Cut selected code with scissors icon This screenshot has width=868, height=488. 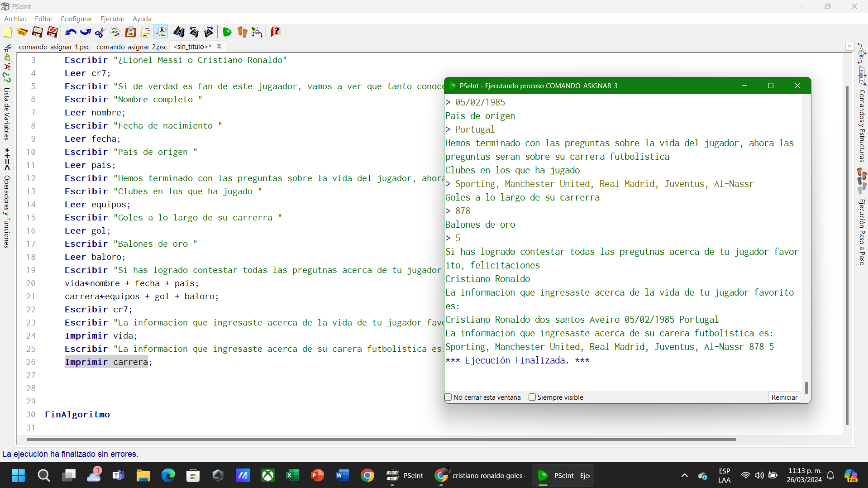(x=99, y=32)
